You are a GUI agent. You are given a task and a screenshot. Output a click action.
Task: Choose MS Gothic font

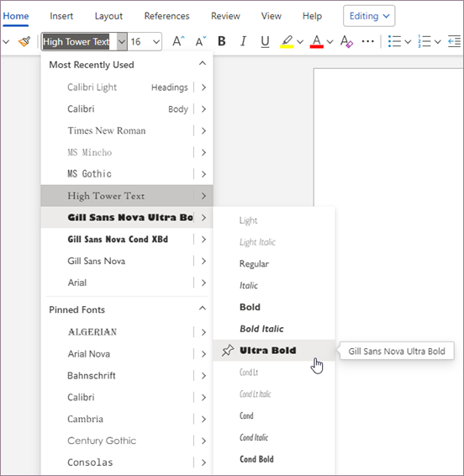tap(117, 174)
